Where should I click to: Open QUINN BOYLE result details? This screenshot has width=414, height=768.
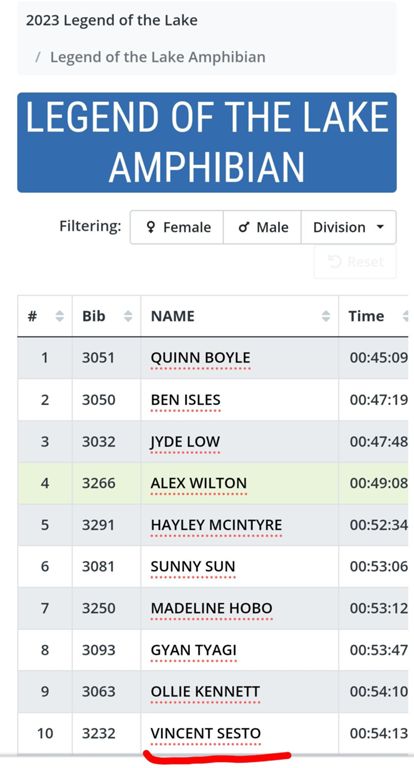pyautogui.click(x=200, y=358)
